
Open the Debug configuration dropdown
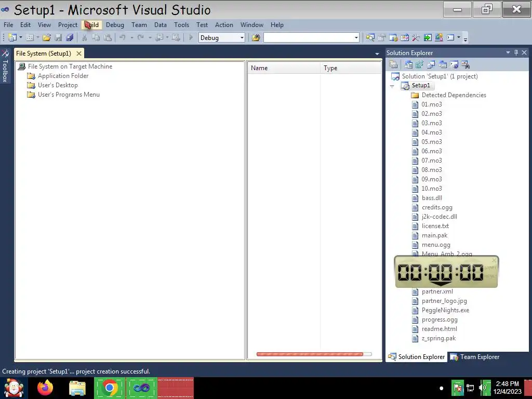tap(242, 37)
